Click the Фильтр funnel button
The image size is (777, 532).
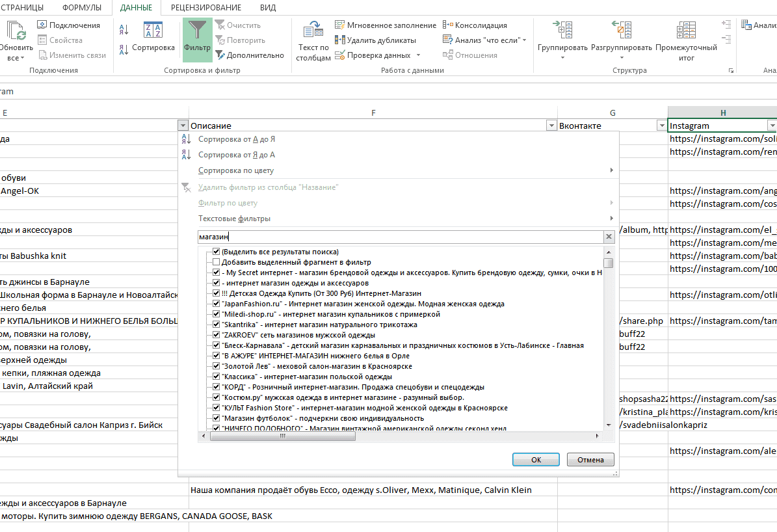click(x=197, y=40)
